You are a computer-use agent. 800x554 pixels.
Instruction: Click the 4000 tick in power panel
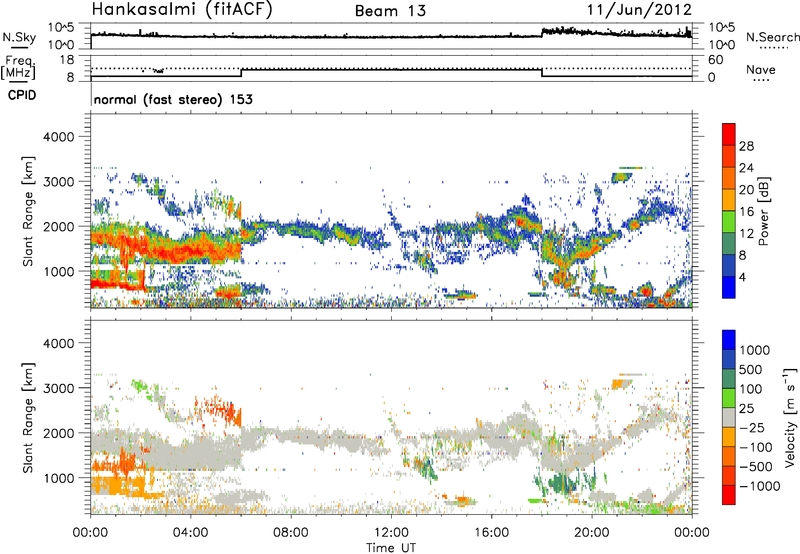[58, 137]
